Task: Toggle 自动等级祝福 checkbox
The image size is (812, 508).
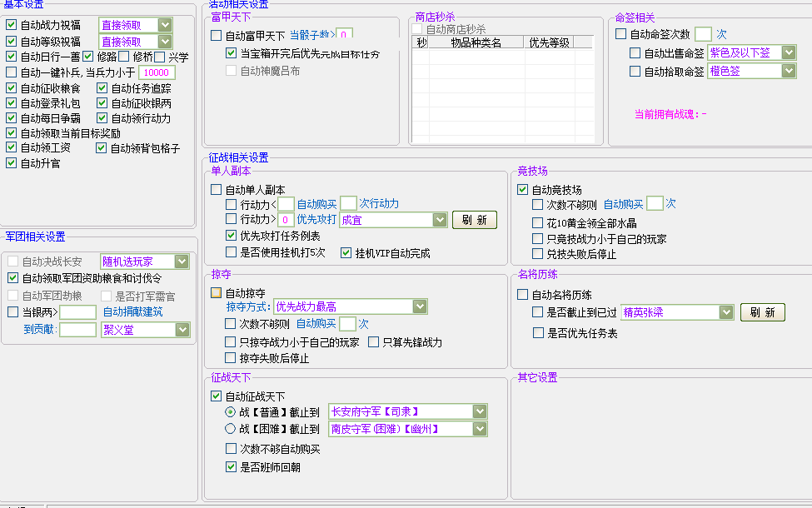Action: click(x=12, y=41)
